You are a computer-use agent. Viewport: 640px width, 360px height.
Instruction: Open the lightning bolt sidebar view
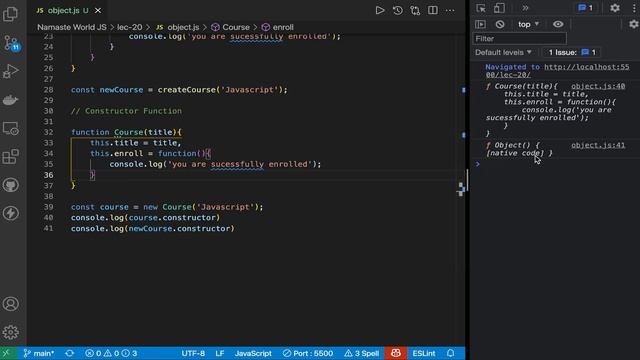tap(11, 213)
